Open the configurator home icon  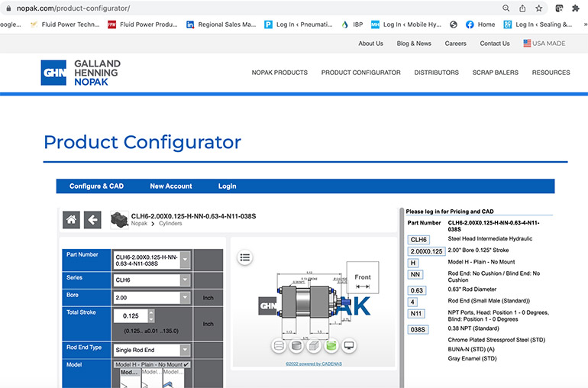click(x=71, y=220)
